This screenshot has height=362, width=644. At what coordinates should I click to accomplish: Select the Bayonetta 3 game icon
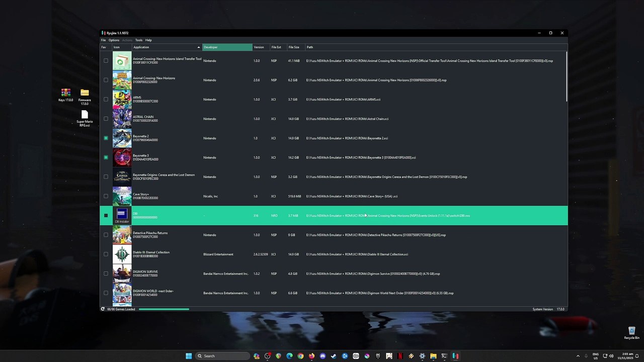(x=122, y=157)
